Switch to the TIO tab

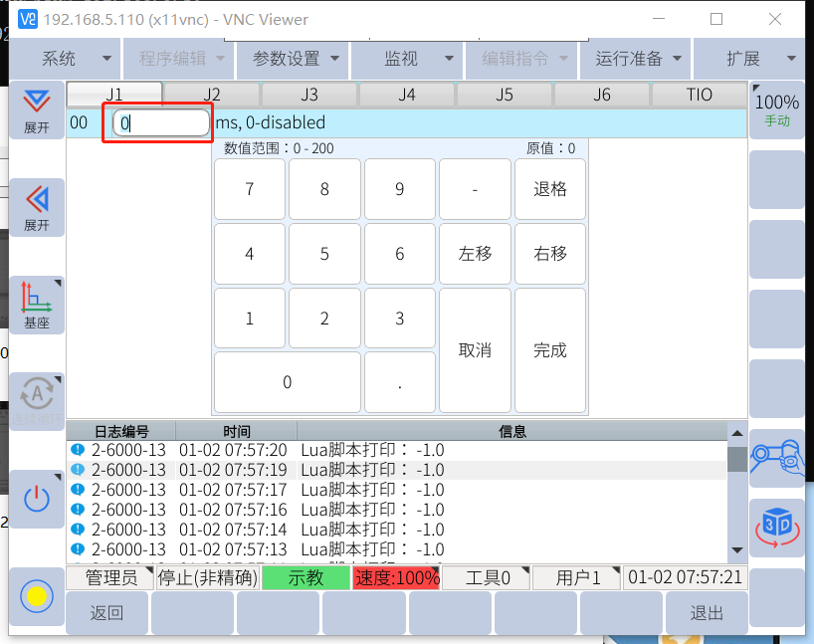point(699,95)
